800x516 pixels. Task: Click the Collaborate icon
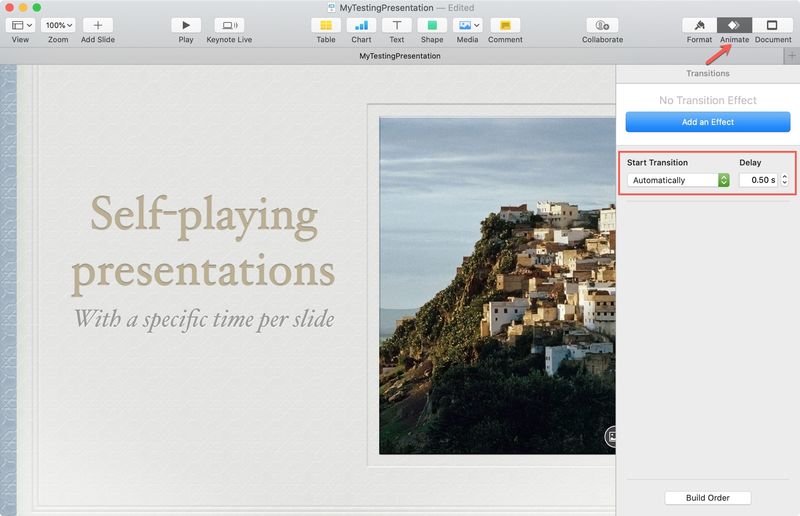point(602,25)
